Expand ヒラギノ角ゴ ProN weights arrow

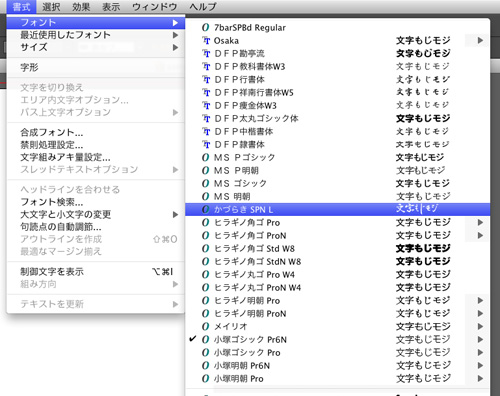480,235
